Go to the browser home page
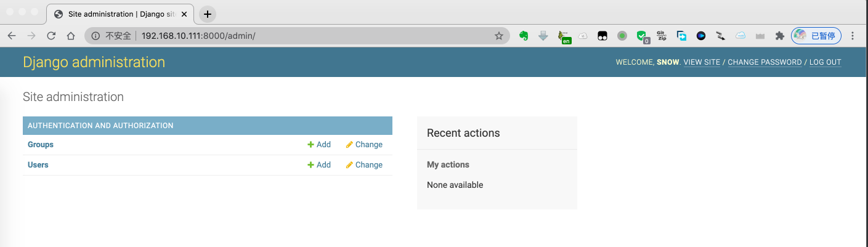The height and width of the screenshot is (247, 868). [x=71, y=36]
